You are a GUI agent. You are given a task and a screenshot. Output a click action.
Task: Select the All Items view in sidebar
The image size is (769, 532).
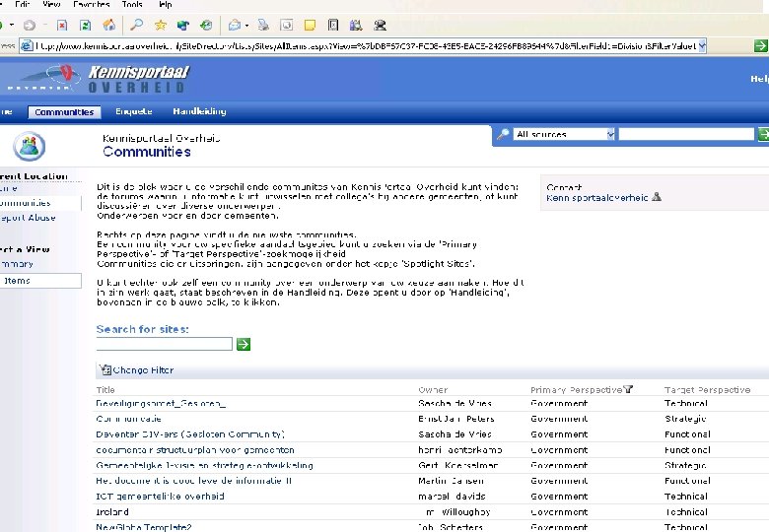tap(40, 281)
